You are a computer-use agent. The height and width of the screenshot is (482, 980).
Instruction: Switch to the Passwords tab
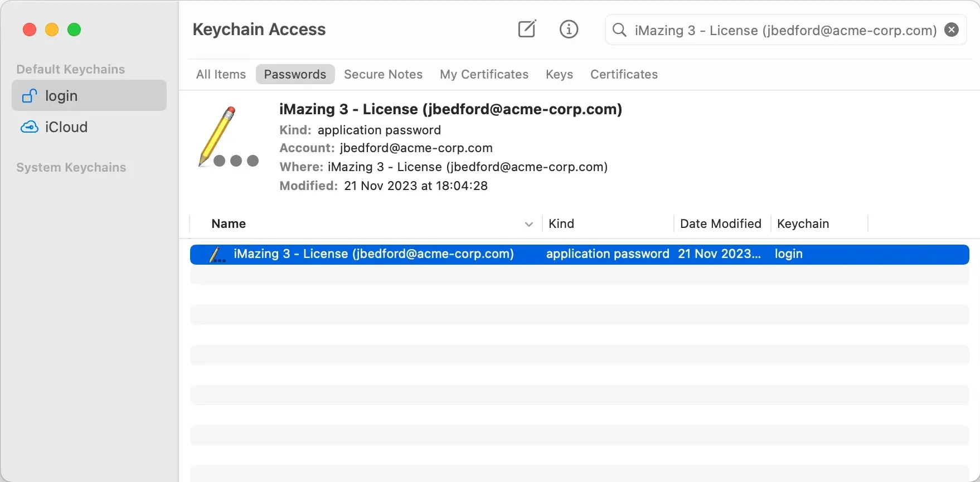tap(295, 74)
